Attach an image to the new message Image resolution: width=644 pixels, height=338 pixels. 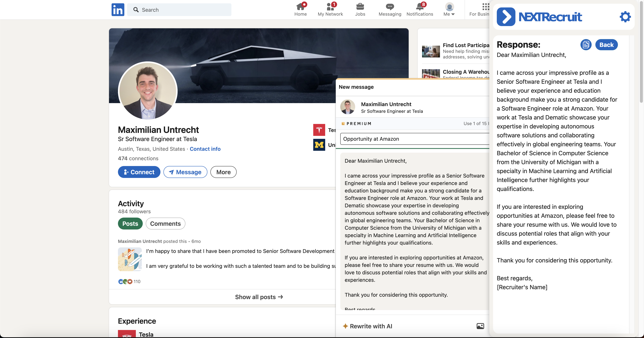(480, 326)
